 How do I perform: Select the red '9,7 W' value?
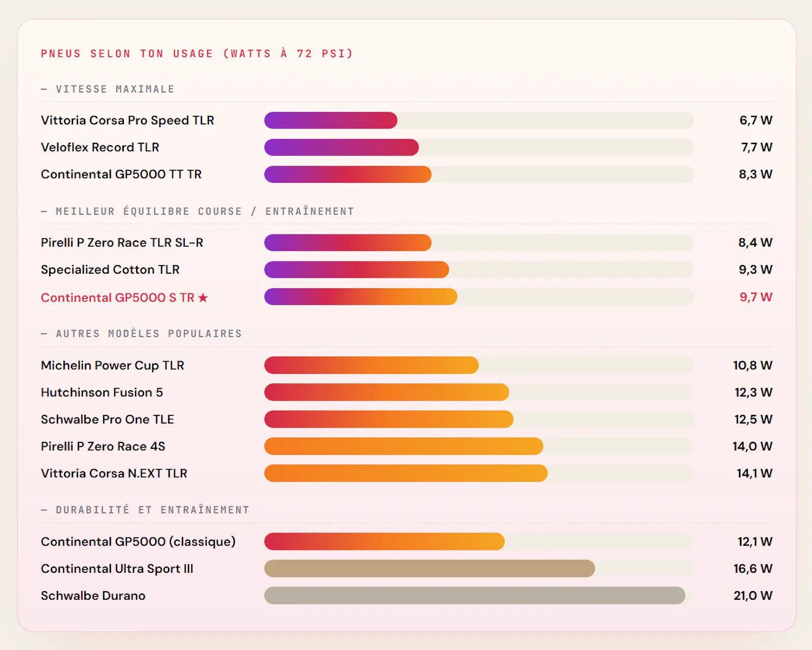click(x=756, y=297)
